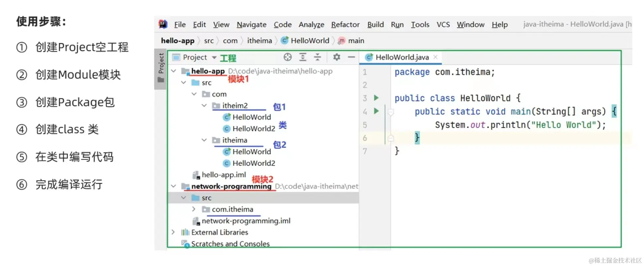Click hello-app in the breadcrumb bar
Screen dimensions: 644x266
(x=177, y=41)
